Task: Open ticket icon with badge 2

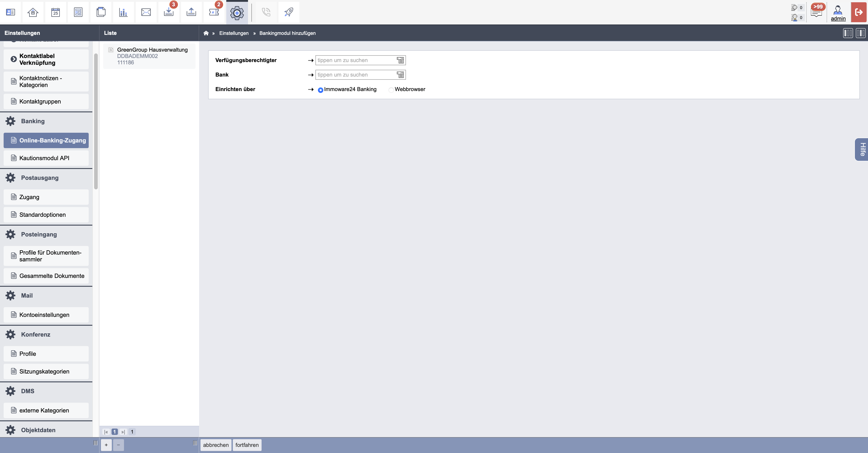Action: click(x=214, y=12)
